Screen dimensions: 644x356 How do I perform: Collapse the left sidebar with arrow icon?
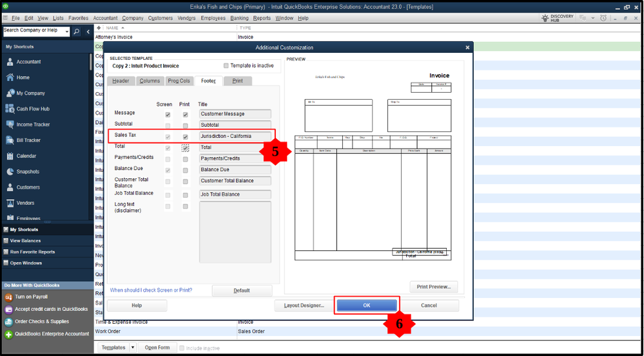(x=88, y=31)
